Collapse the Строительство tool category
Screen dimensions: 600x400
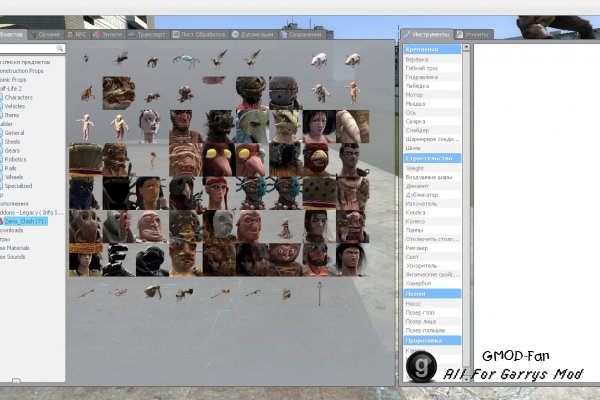tap(432, 158)
